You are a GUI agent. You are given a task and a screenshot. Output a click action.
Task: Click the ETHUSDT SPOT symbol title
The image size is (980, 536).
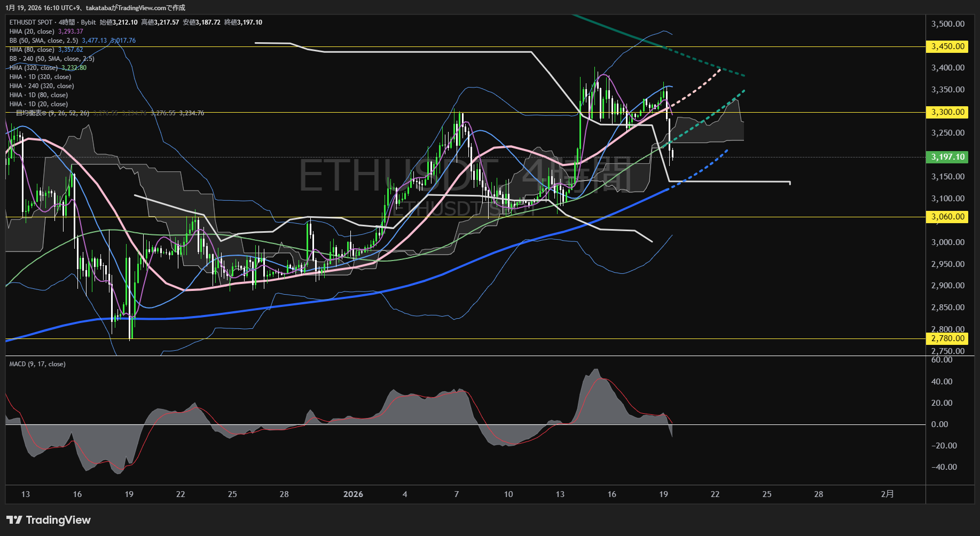pos(31,22)
